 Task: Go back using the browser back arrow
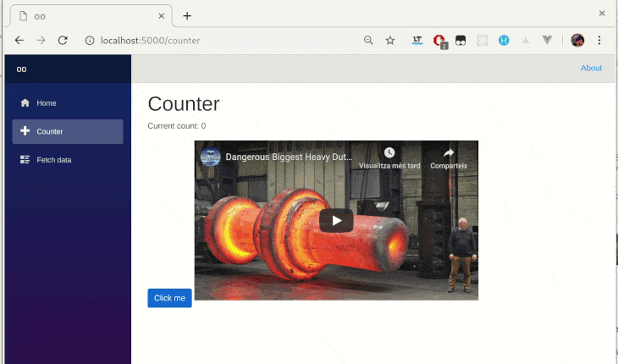(19, 40)
